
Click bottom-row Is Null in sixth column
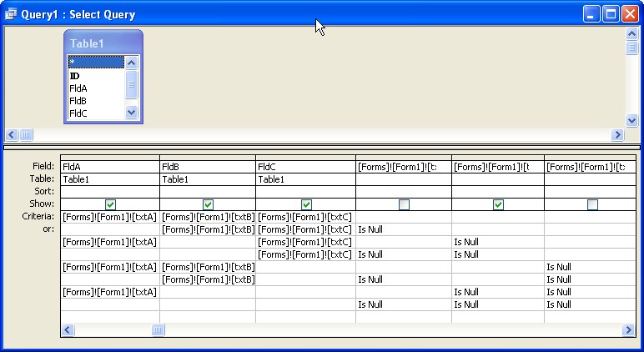[559, 304]
